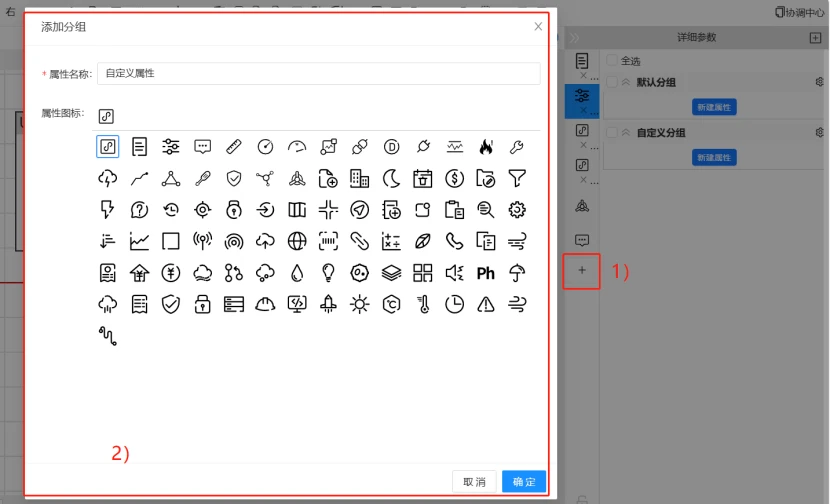Cancel with the 取消 button

(x=474, y=481)
